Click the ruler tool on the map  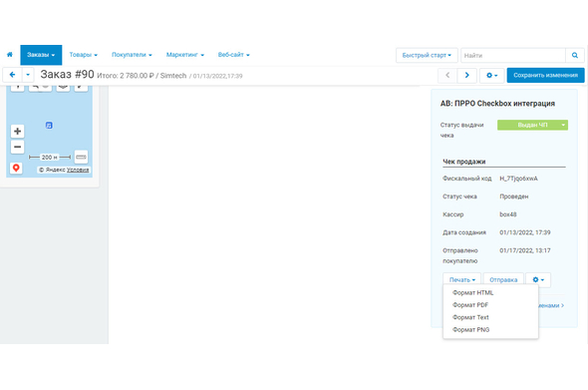(x=81, y=157)
